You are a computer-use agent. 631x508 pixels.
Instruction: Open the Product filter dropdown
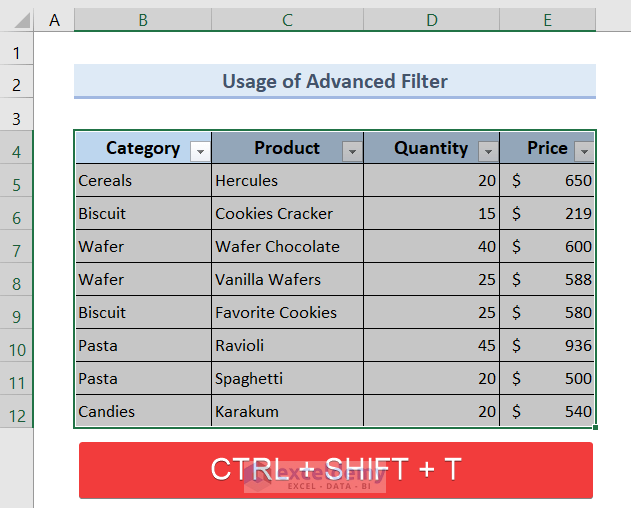click(351, 151)
